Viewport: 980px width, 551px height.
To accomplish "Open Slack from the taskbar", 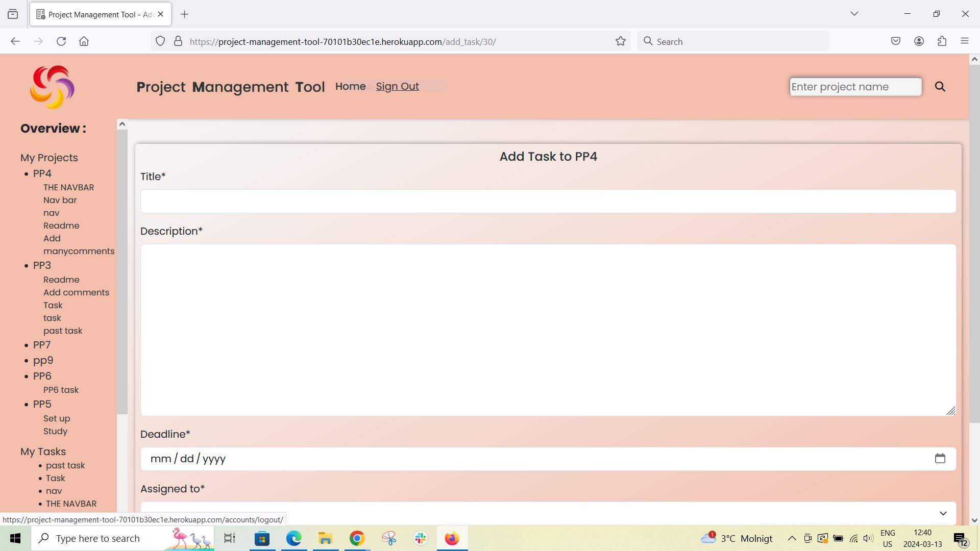I will (420, 538).
